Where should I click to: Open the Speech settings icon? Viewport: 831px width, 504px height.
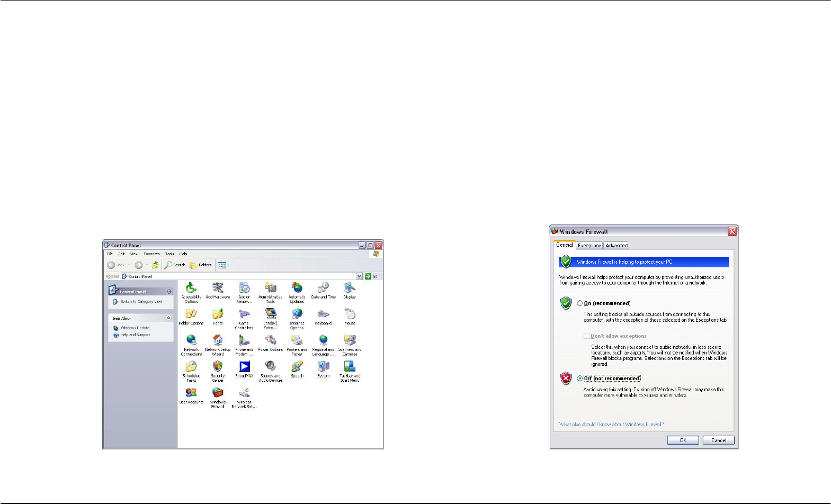297,369
